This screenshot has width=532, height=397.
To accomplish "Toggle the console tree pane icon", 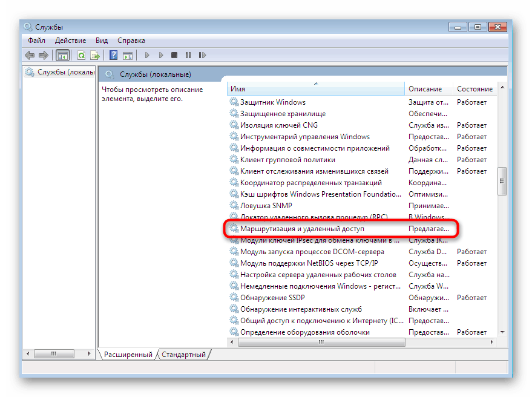I will click(x=63, y=55).
